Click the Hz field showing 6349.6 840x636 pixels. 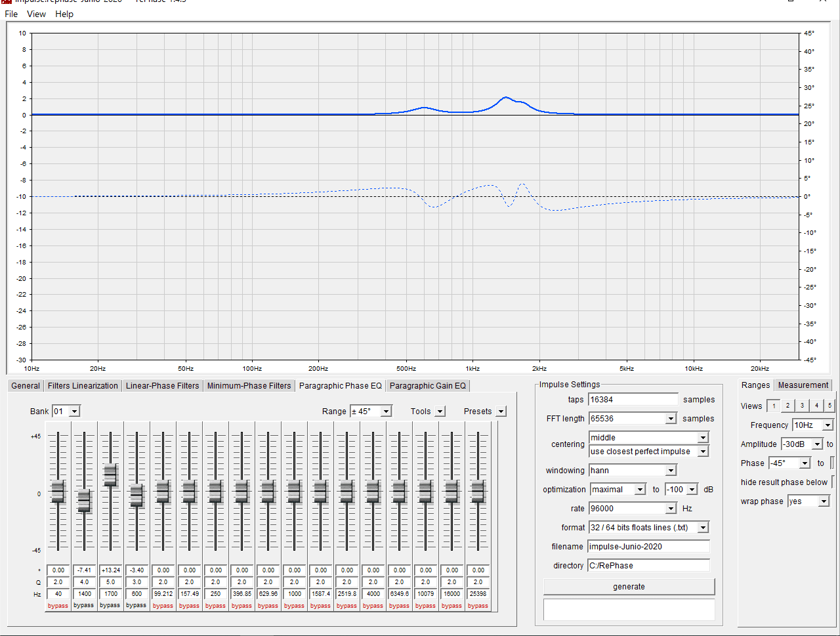click(399, 594)
